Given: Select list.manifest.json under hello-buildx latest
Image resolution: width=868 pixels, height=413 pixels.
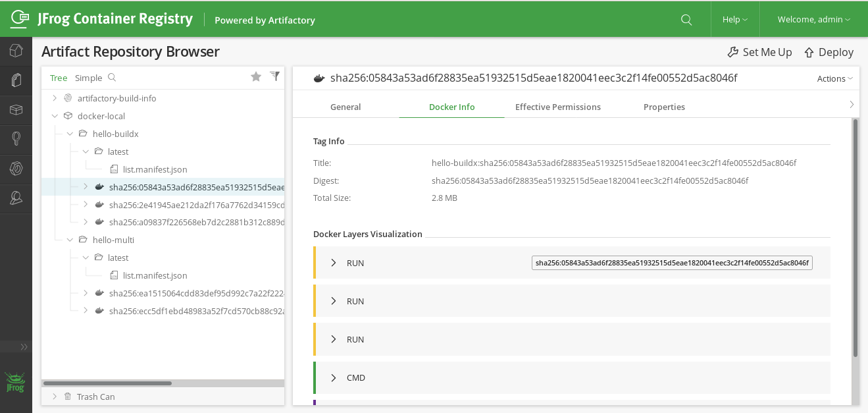Looking at the screenshot, I should tap(155, 169).
